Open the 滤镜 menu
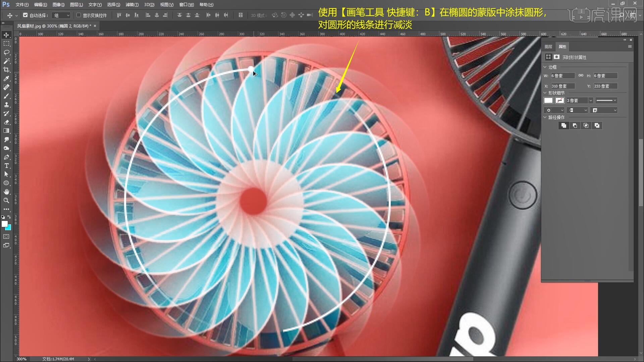Image resolution: width=644 pixels, height=362 pixels. click(x=131, y=5)
